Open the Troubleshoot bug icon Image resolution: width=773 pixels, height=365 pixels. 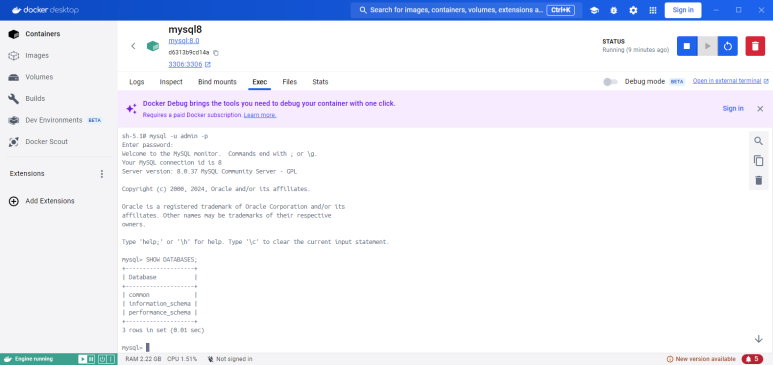coord(614,10)
